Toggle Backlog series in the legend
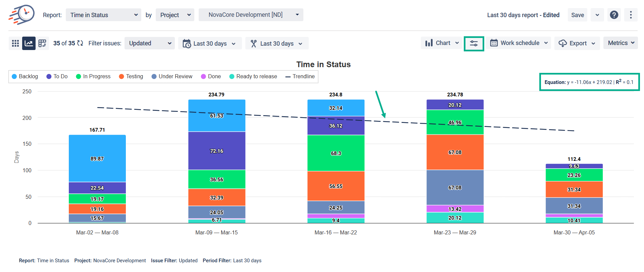 point(25,77)
